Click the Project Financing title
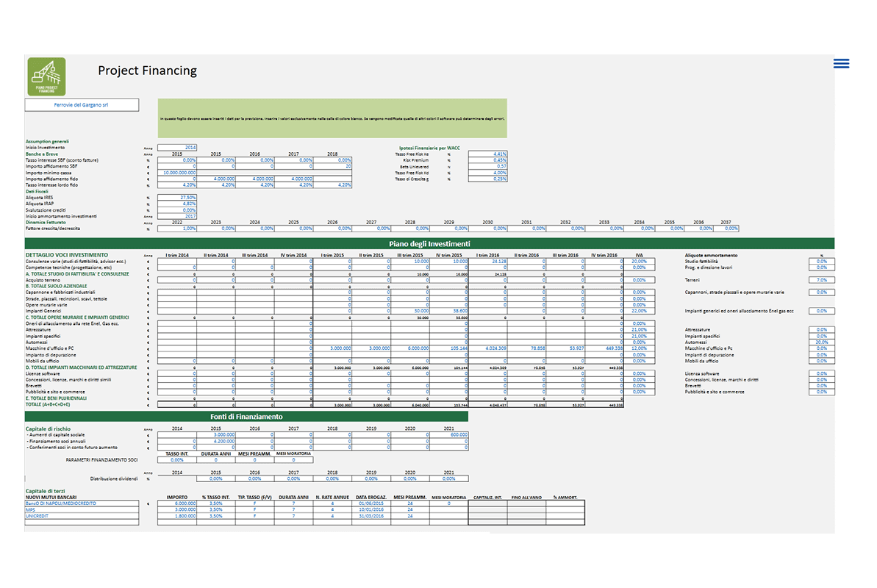877x588 pixels. (147, 71)
